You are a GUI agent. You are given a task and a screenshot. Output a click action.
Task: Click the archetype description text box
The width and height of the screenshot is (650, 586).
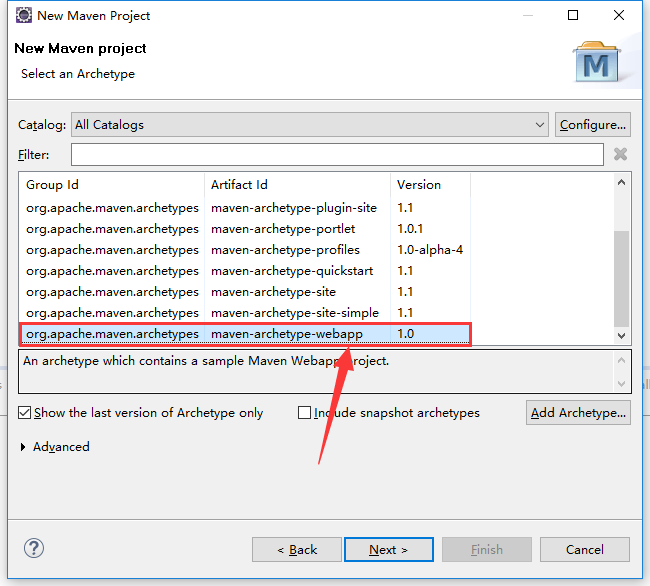click(x=325, y=371)
